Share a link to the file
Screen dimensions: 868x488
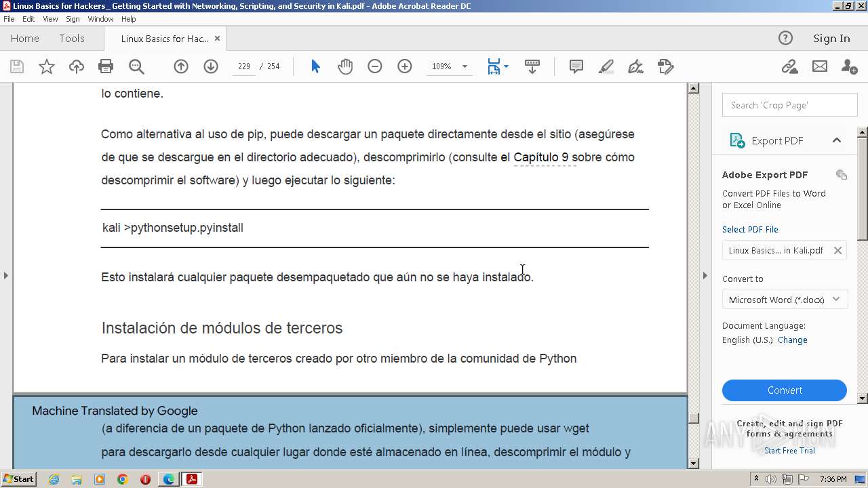click(789, 66)
